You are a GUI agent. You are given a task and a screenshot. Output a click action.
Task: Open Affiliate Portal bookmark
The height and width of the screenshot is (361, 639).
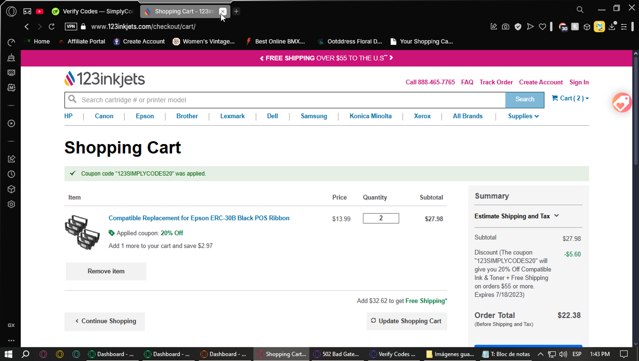(x=82, y=42)
